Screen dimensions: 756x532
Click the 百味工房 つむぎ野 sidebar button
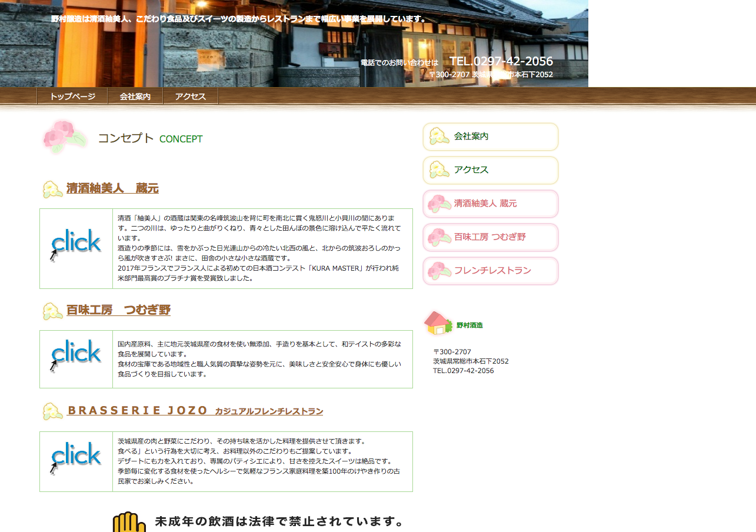point(491,237)
